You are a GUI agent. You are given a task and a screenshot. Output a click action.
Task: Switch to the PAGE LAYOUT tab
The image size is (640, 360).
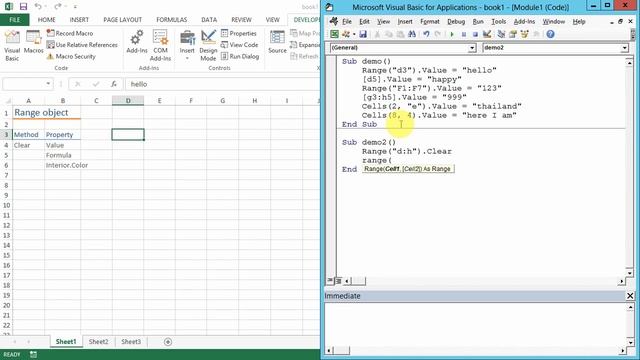coord(122,20)
